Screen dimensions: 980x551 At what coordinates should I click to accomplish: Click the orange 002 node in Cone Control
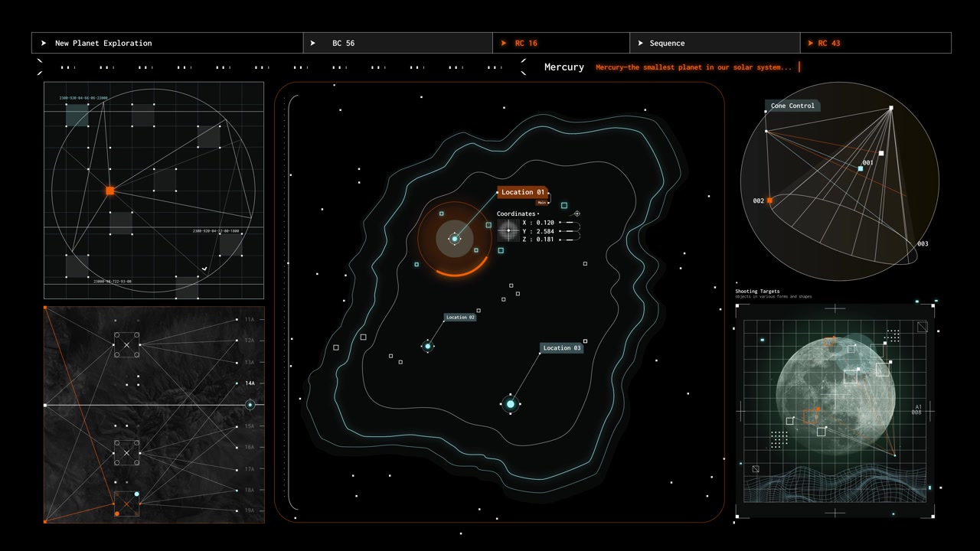(769, 201)
